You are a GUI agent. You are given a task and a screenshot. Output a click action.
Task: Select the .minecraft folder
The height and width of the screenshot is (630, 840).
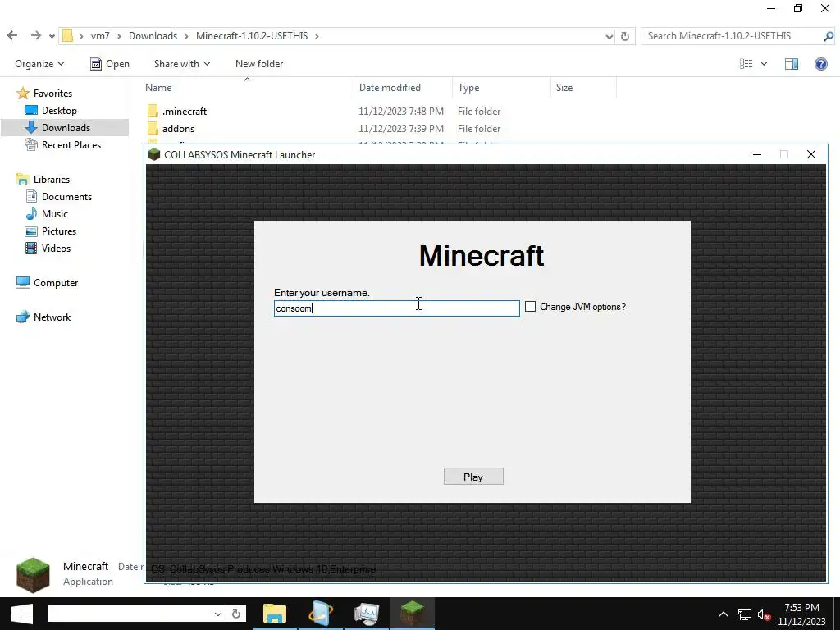pos(185,112)
